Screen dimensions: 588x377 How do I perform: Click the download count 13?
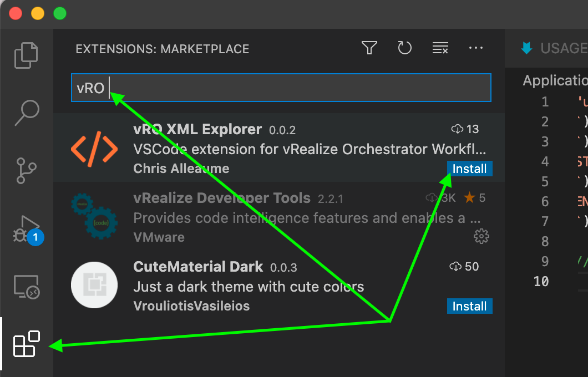465,129
